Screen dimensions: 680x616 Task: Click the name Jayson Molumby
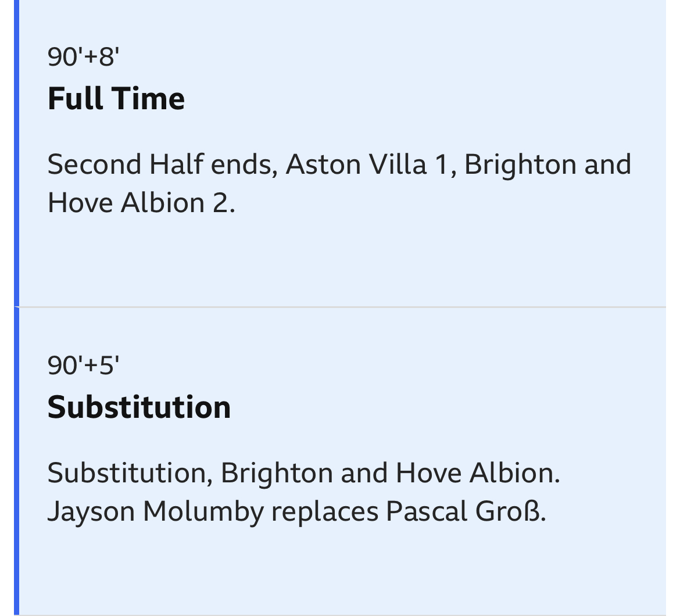(156, 511)
